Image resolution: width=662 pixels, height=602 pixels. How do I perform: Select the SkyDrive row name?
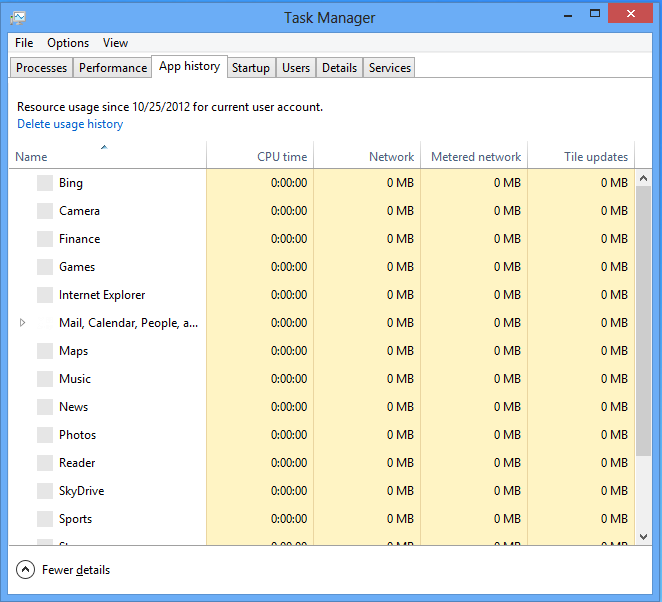[x=81, y=491]
